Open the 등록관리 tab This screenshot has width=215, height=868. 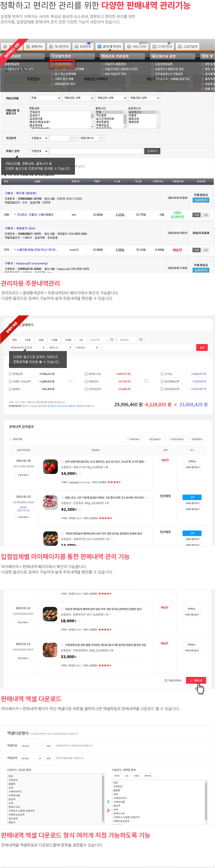point(34,47)
